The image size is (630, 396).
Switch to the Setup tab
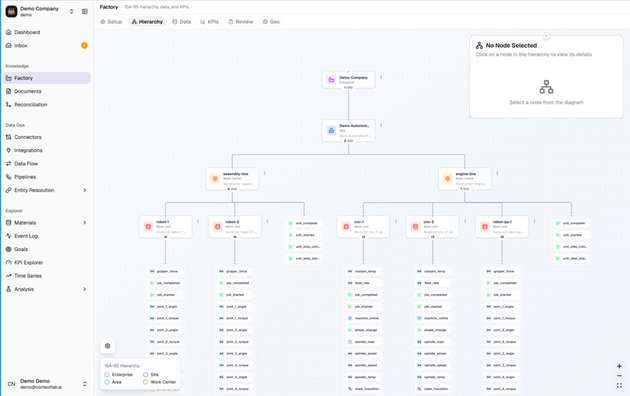111,22
